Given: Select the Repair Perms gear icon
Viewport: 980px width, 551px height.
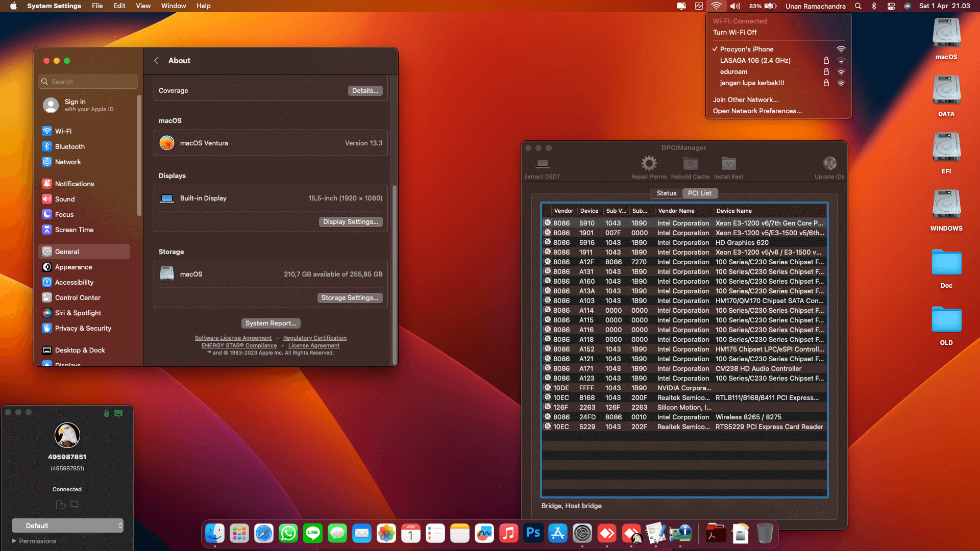Looking at the screenshot, I should [x=648, y=164].
